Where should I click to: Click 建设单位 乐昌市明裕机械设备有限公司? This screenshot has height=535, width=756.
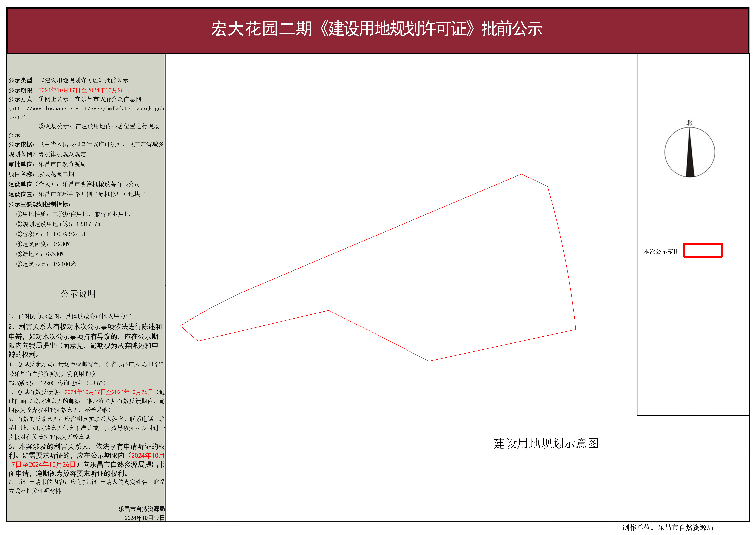(x=74, y=184)
